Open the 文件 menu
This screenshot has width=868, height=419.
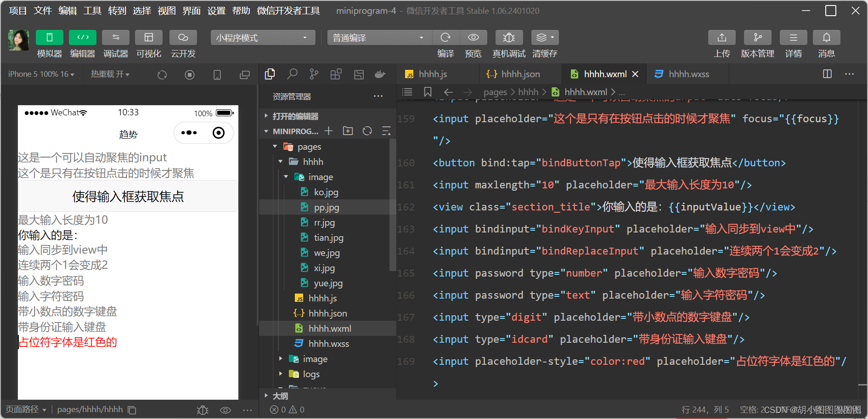(43, 11)
